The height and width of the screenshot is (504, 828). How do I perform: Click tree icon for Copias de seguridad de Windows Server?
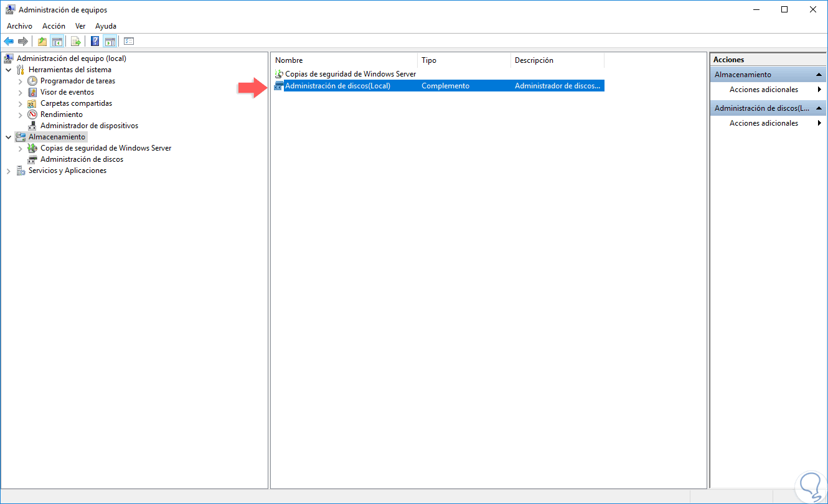pos(32,148)
